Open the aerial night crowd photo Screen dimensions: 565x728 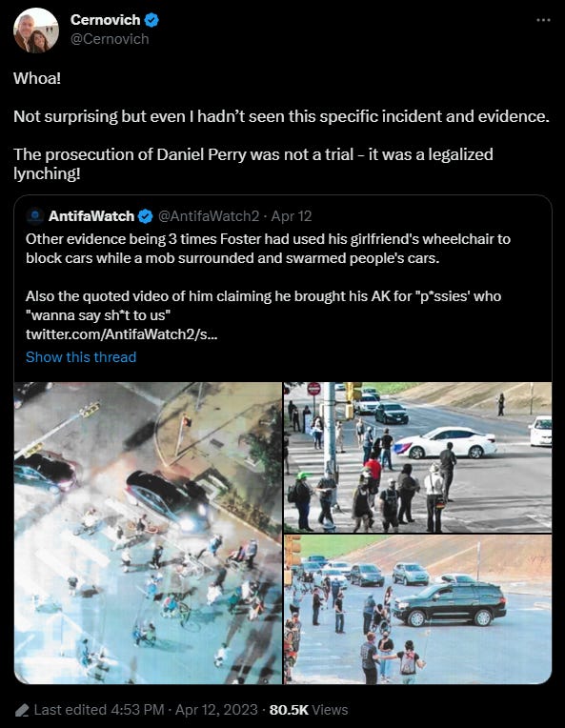pyautogui.click(x=148, y=533)
